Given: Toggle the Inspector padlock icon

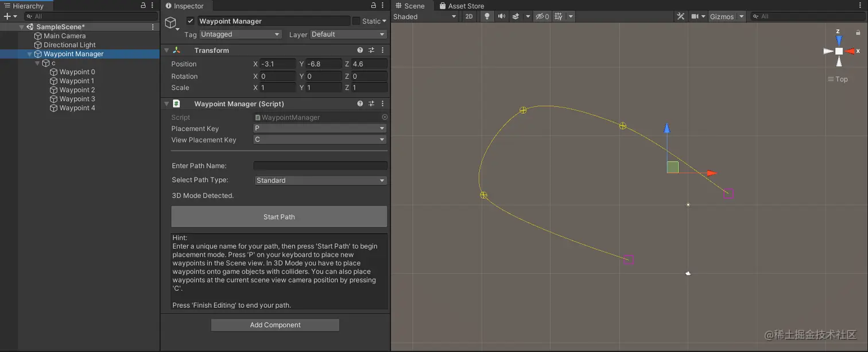Looking at the screenshot, I should click(374, 5).
